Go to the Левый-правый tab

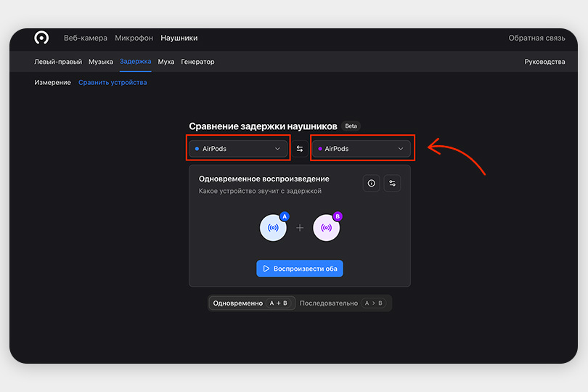coord(58,62)
